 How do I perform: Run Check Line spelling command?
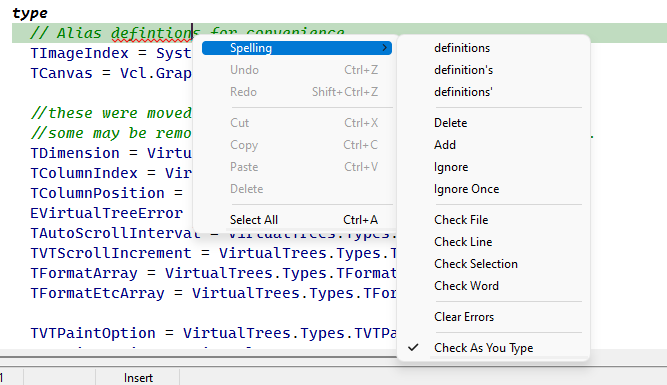point(463,242)
